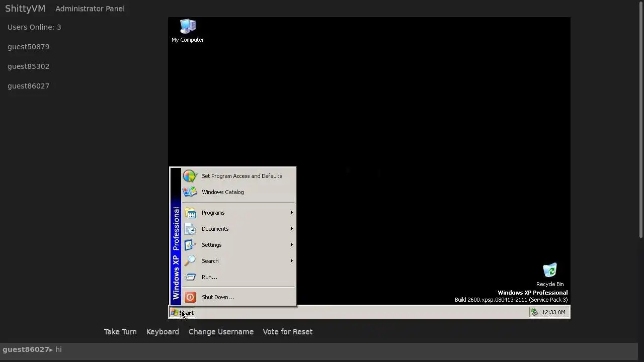Click the My Computer icon label
The width and height of the screenshot is (644, 362).
(188, 40)
